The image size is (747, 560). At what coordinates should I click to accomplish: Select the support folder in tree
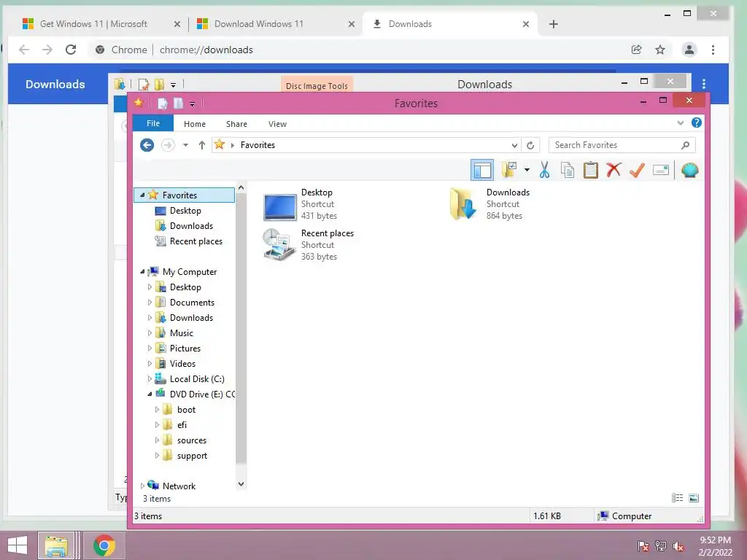point(192,456)
